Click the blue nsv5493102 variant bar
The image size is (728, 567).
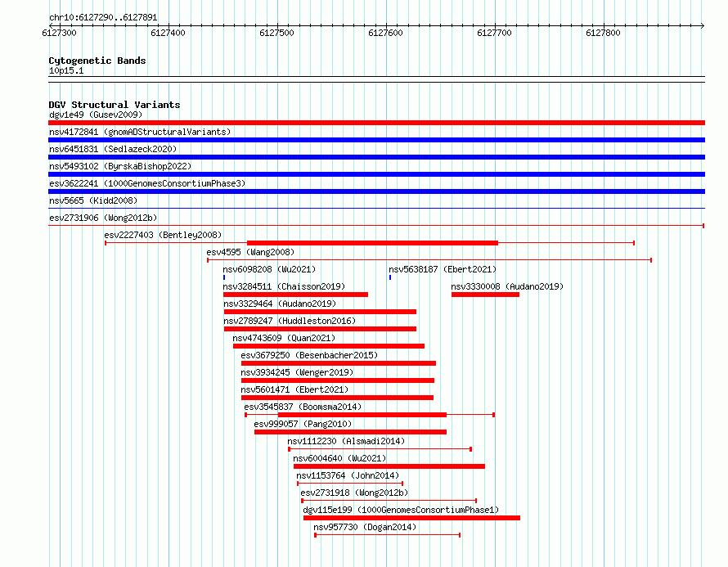click(376, 174)
